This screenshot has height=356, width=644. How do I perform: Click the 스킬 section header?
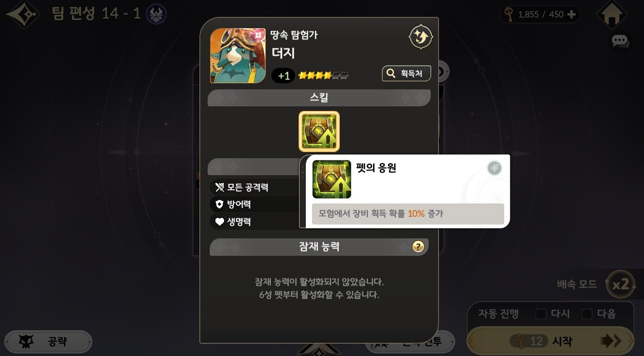(319, 98)
